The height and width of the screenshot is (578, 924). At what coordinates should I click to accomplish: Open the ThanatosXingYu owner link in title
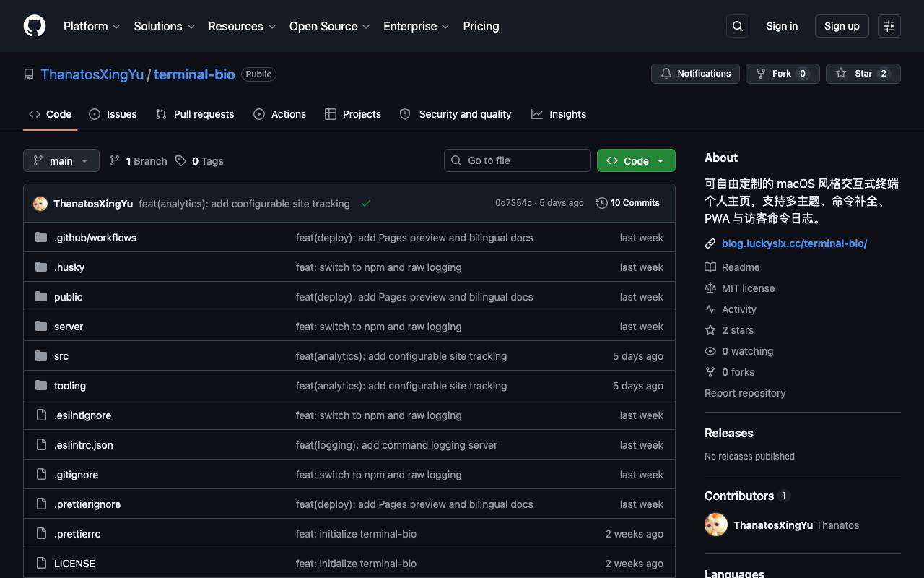92,74
